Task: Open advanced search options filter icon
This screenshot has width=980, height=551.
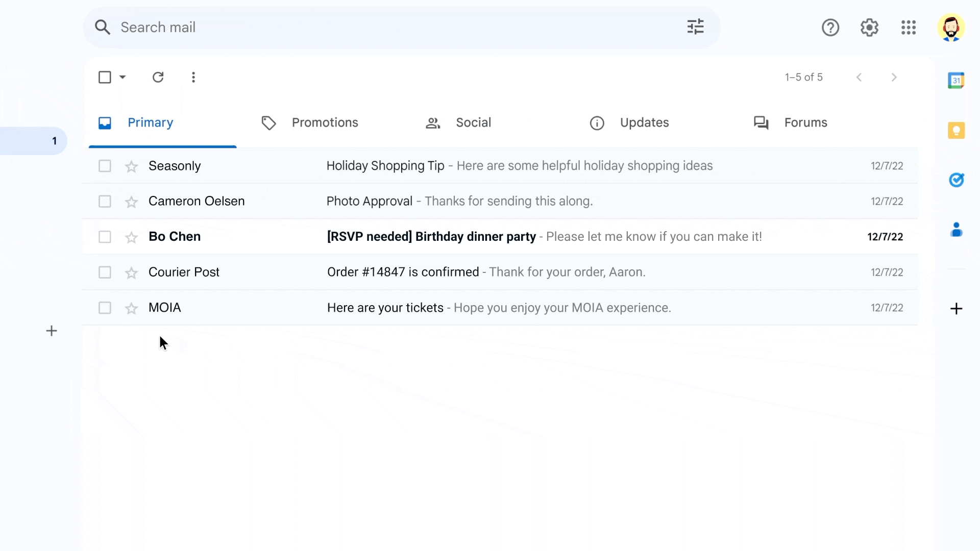Action: click(695, 27)
